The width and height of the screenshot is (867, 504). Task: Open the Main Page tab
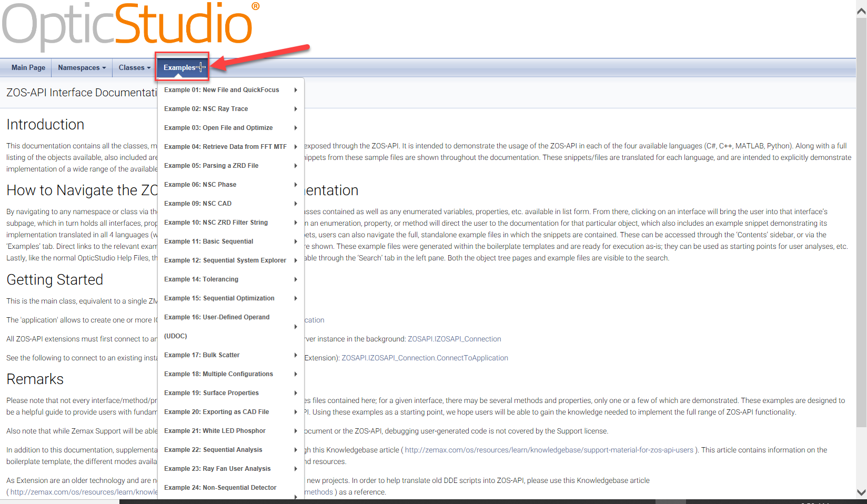click(28, 67)
